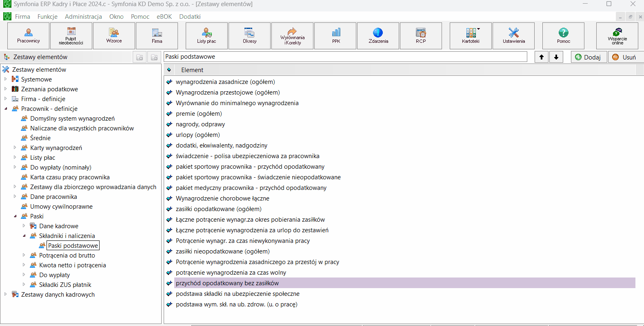Open Wyrównania i Korekty toolbar button

tap(292, 36)
